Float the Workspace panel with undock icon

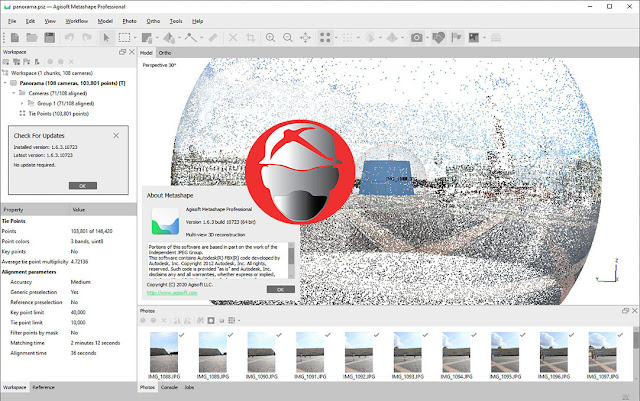click(122, 52)
